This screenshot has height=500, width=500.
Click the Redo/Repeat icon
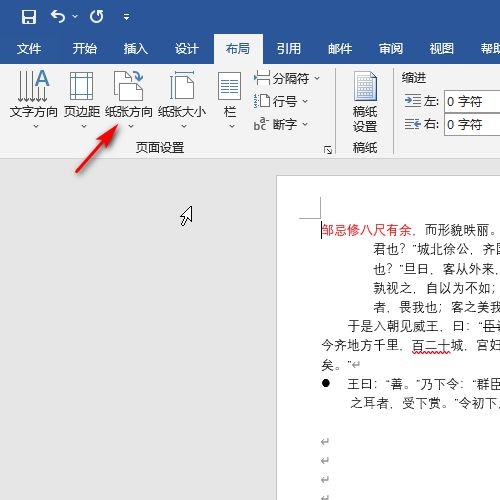[97, 16]
